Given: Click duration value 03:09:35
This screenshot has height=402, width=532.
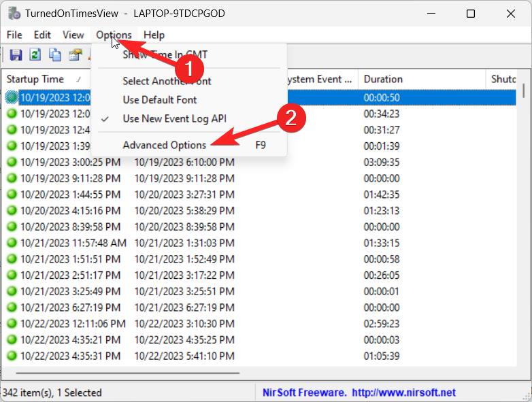Looking at the screenshot, I should pos(382,162).
